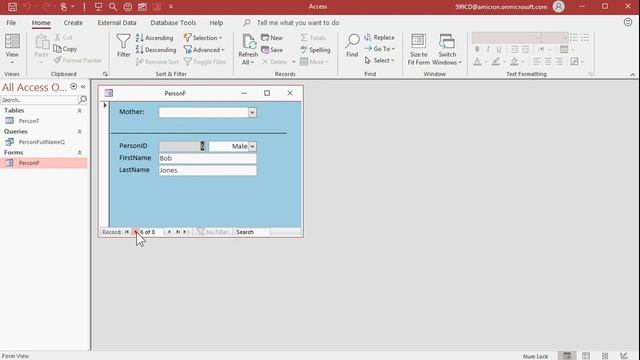
Task: Open the Go To dropdown
Action: [x=379, y=49]
